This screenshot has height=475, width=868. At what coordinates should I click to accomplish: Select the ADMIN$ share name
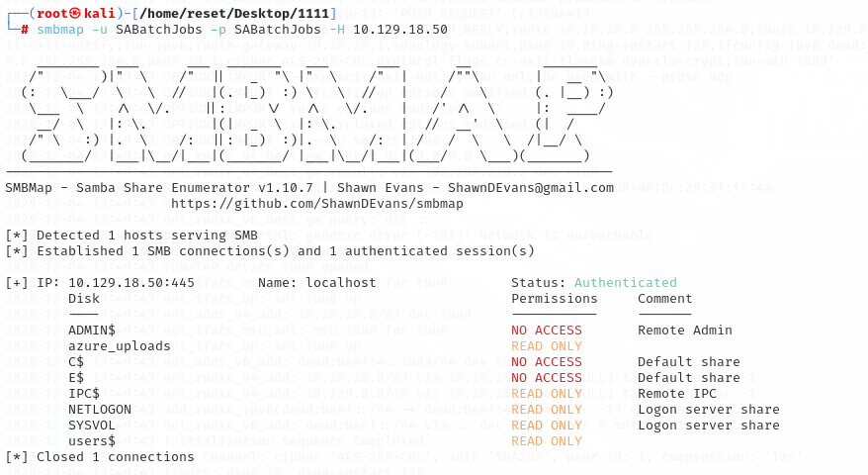[x=92, y=331]
